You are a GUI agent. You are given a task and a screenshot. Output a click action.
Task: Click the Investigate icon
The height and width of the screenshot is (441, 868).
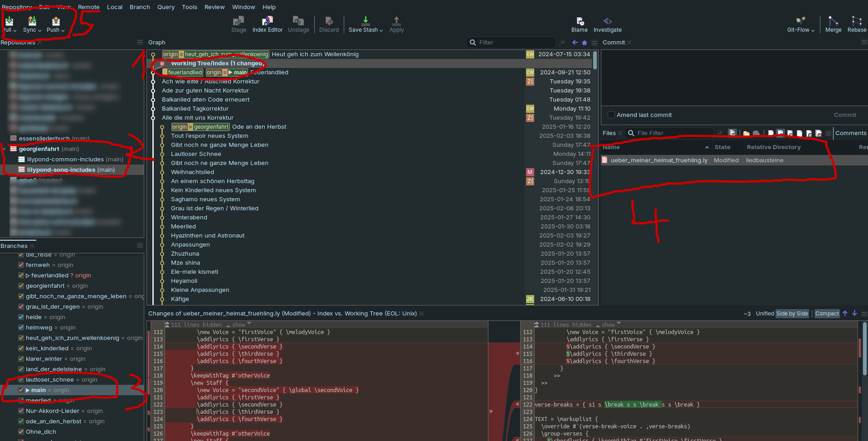[607, 21]
